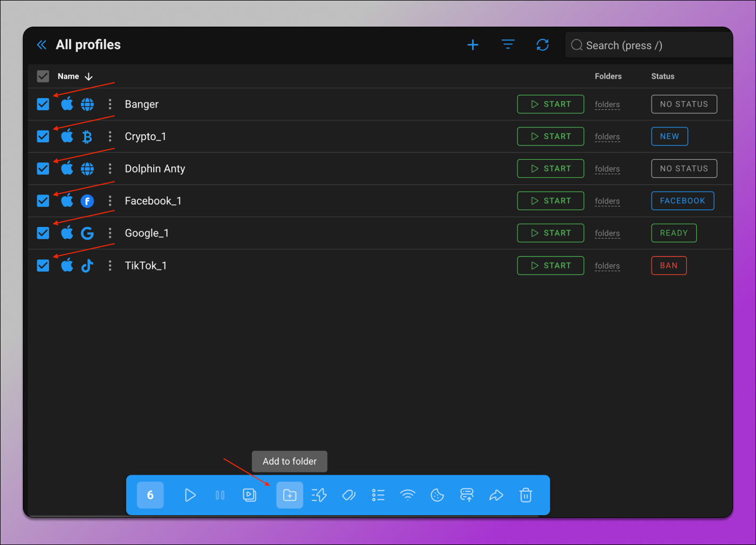Click FACEBOOK status badge on Facebook_1
This screenshot has width=756, height=545.
pyautogui.click(x=683, y=201)
